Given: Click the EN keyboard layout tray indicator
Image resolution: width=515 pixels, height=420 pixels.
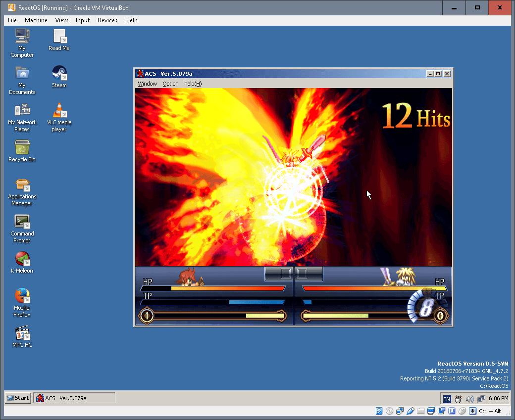Looking at the screenshot, I should (x=447, y=399).
